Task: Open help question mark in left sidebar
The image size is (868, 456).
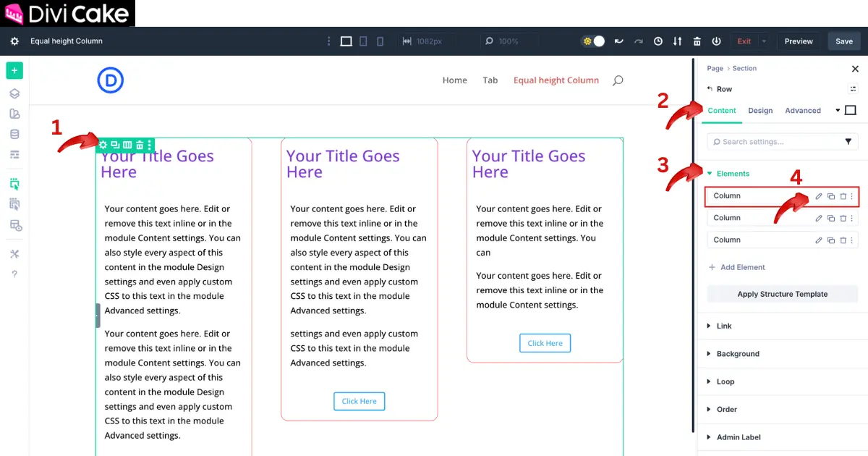Action: 14,274
